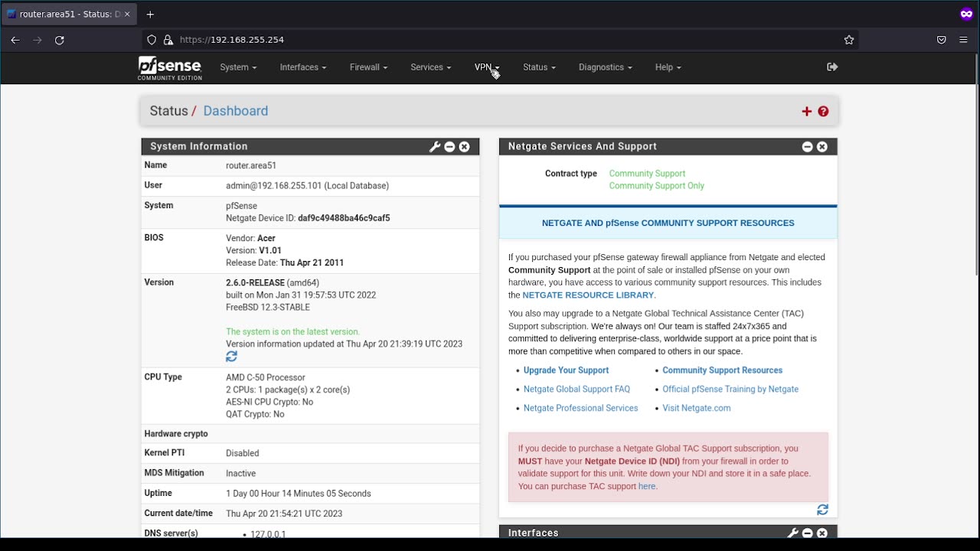Viewport: 980px width, 551px height.
Task: Open the Help menu
Action: point(668,67)
